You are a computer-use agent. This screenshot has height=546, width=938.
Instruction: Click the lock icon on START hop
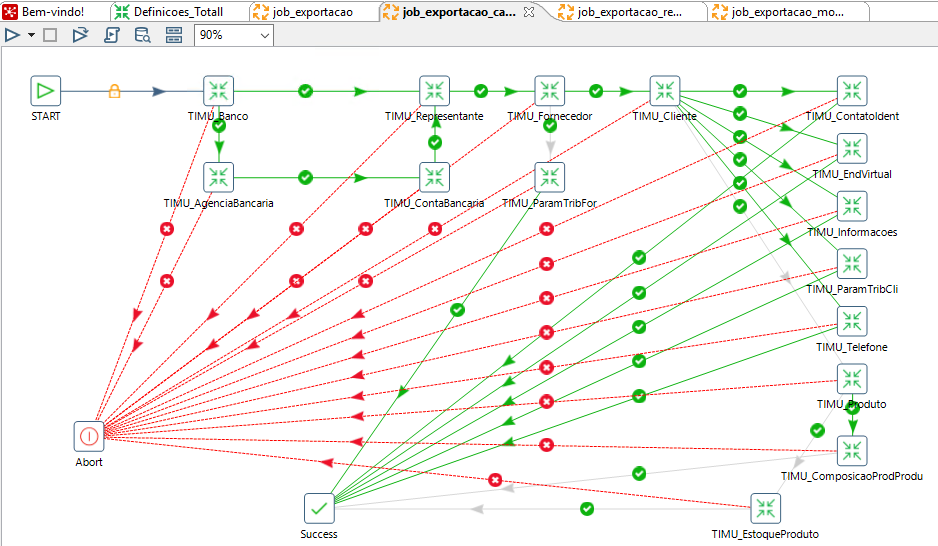point(114,91)
